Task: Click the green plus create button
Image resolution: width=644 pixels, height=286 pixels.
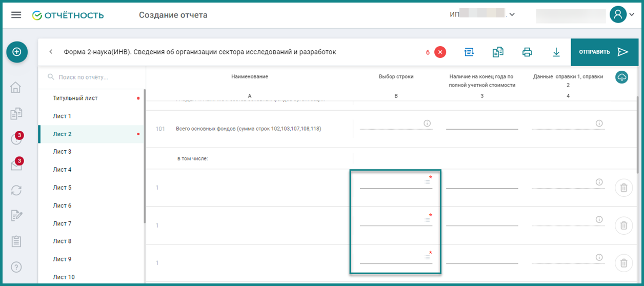Action: coord(16,52)
